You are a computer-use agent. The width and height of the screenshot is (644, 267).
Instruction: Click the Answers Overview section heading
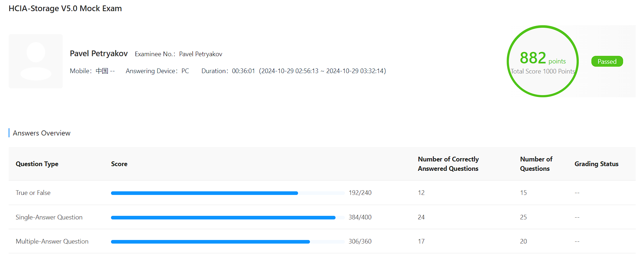point(42,133)
